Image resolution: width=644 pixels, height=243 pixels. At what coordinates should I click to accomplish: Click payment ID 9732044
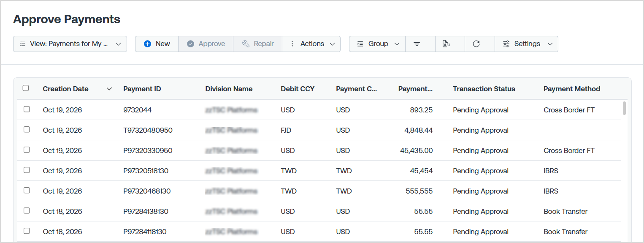[x=137, y=110]
